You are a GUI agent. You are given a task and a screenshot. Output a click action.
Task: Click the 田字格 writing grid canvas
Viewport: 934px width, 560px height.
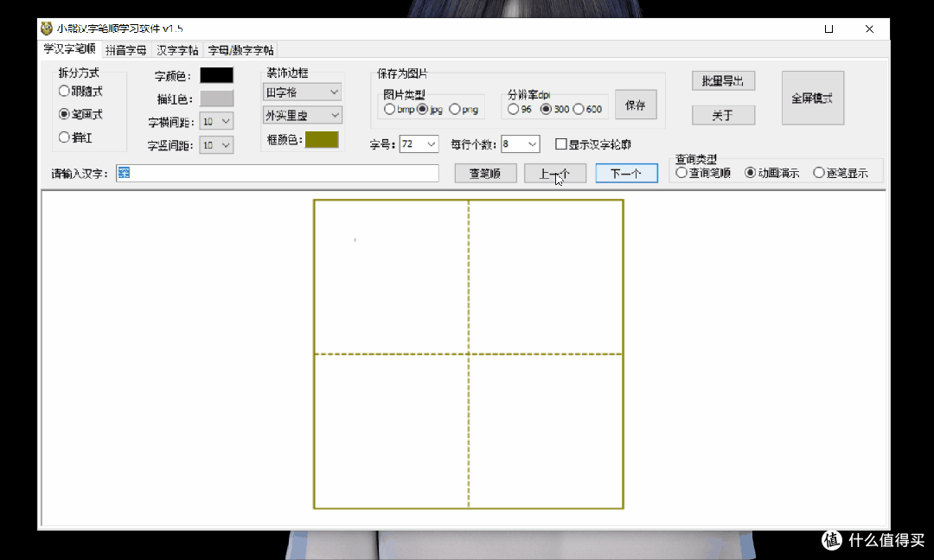(x=468, y=354)
